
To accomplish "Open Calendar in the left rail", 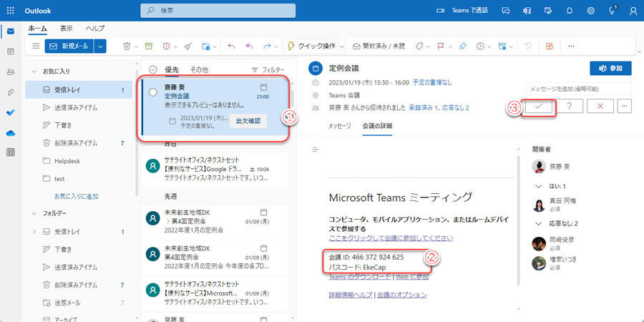I will [x=11, y=52].
